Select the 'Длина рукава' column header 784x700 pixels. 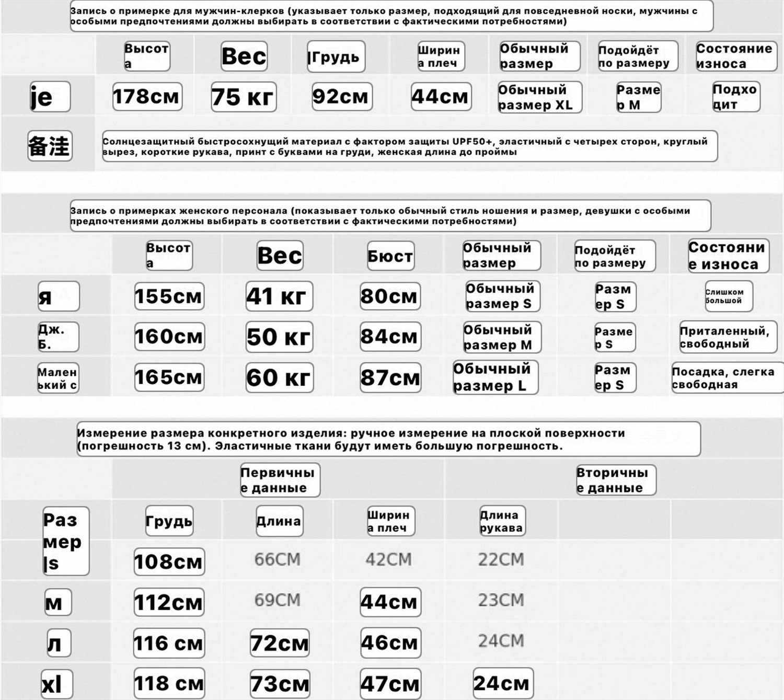[502, 521]
